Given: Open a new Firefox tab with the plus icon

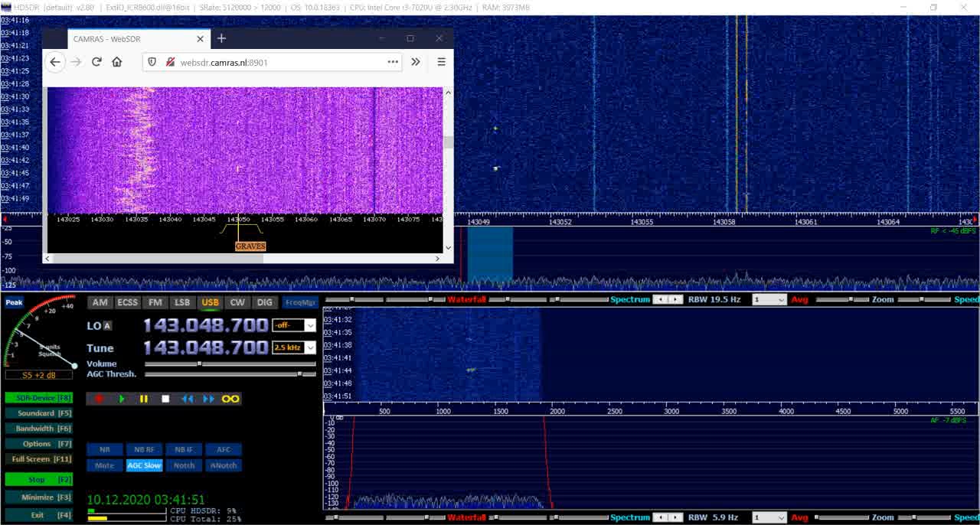Looking at the screenshot, I should (x=221, y=38).
